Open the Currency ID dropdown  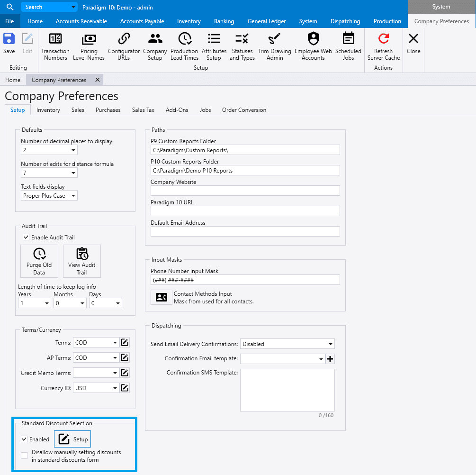click(x=115, y=388)
